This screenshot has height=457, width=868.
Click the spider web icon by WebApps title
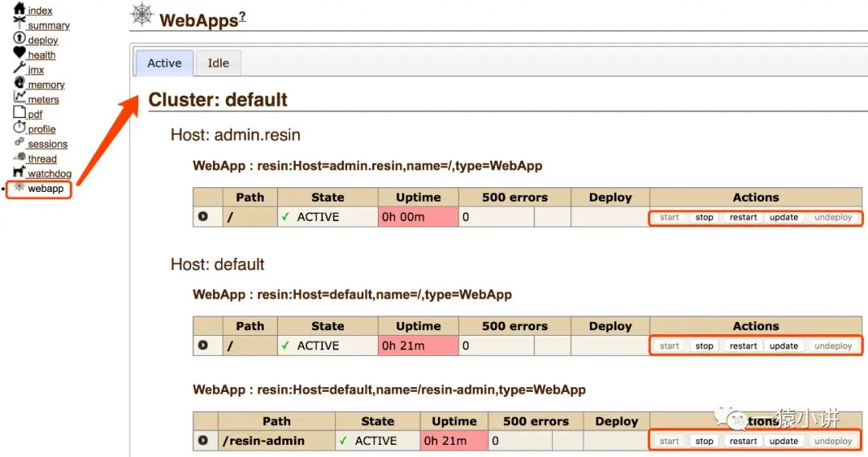coord(142,14)
